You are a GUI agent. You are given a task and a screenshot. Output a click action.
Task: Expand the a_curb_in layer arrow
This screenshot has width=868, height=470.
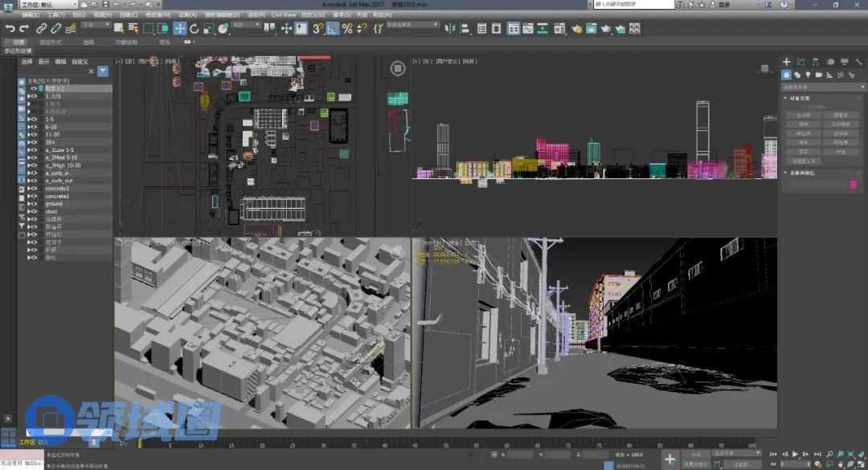coord(28,173)
